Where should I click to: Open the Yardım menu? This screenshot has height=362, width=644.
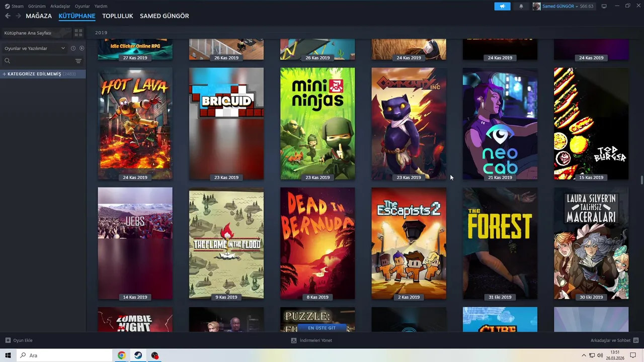tap(101, 6)
